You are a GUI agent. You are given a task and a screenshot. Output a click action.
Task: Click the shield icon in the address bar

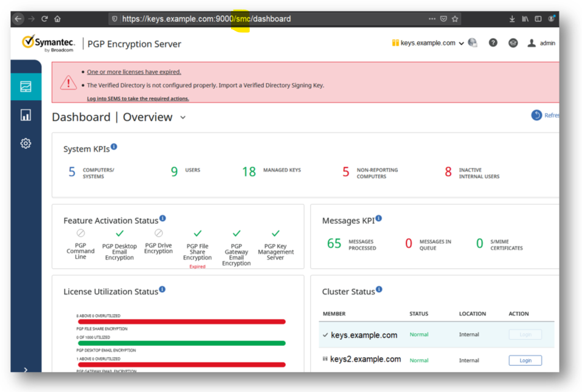click(x=114, y=19)
